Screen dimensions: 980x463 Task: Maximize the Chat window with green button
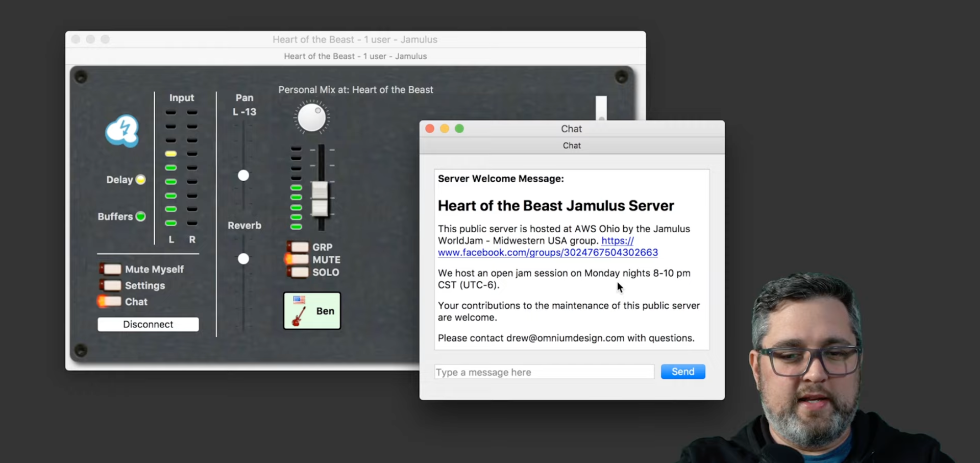(x=459, y=129)
